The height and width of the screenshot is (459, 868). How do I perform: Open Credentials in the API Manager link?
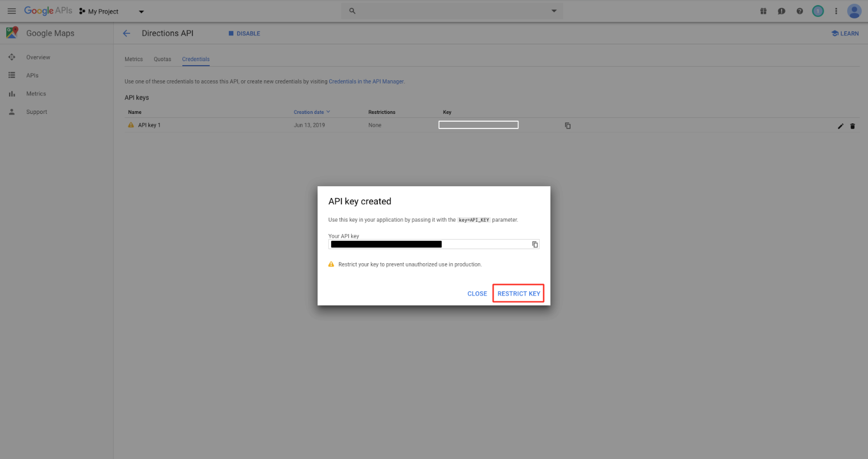(x=366, y=81)
